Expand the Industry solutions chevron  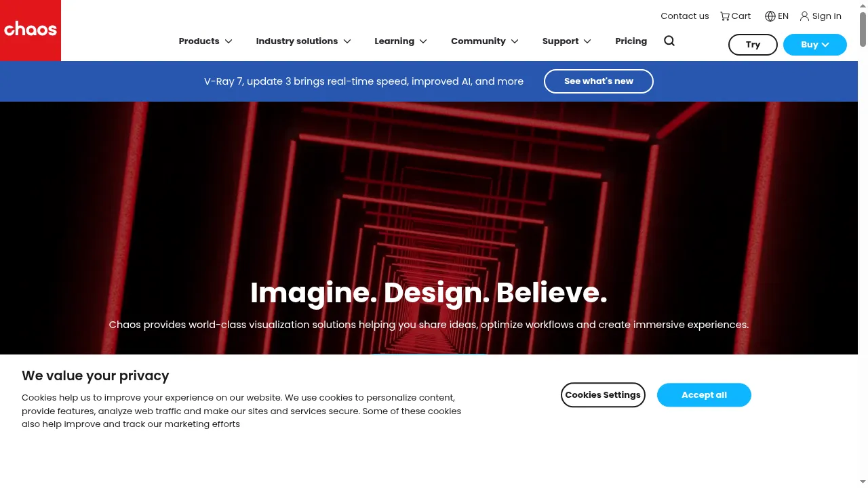tap(347, 41)
